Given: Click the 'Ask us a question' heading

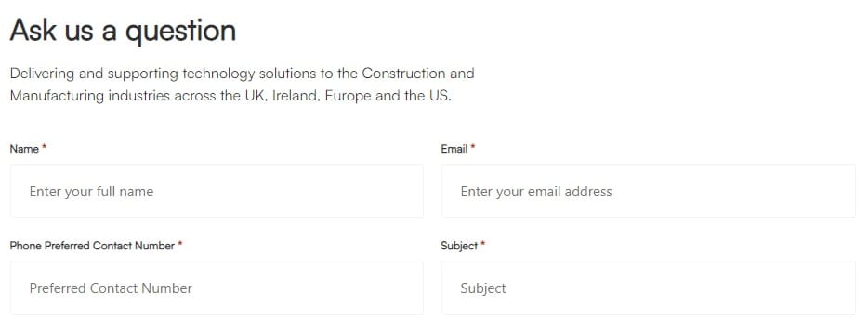Looking at the screenshot, I should (x=123, y=31).
